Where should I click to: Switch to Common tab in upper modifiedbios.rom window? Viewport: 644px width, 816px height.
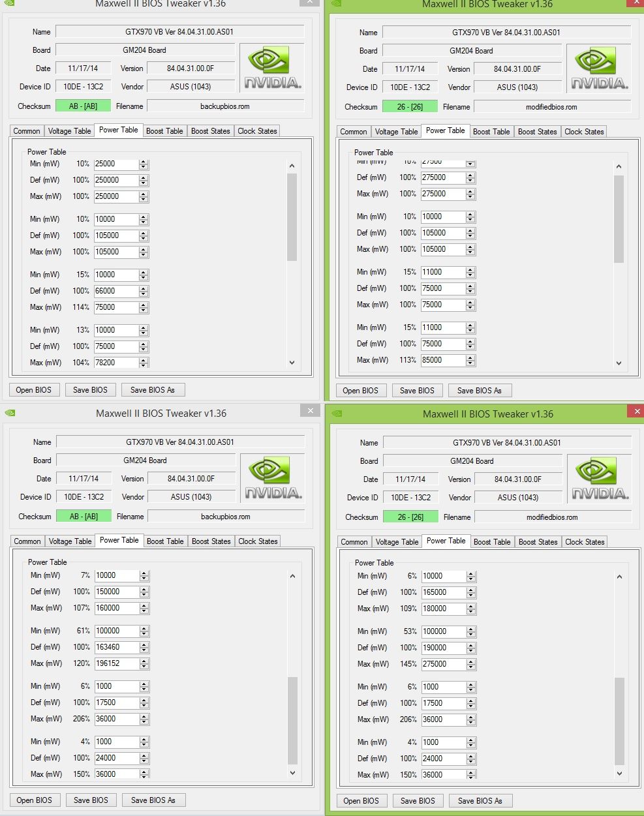(354, 131)
